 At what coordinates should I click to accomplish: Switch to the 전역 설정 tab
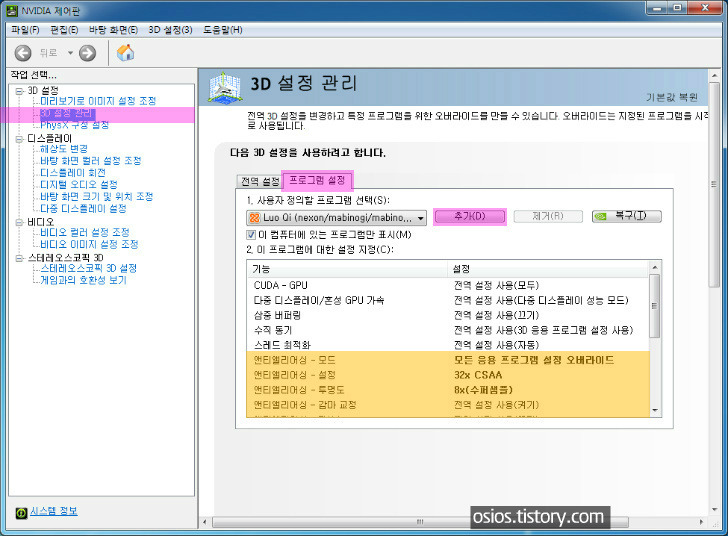coord(260,182)
